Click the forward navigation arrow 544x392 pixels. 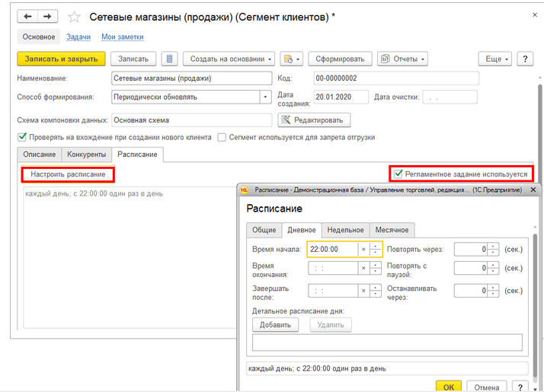click(x=47, y=16)
